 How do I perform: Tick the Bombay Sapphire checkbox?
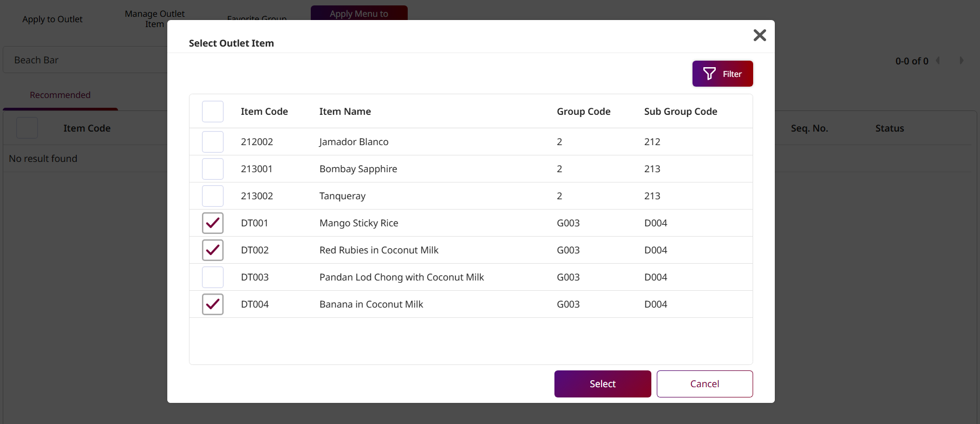point(213,169)
